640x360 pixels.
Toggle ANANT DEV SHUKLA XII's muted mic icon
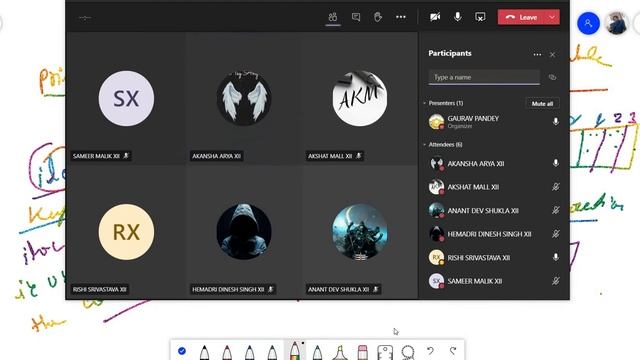coord(556,210)
